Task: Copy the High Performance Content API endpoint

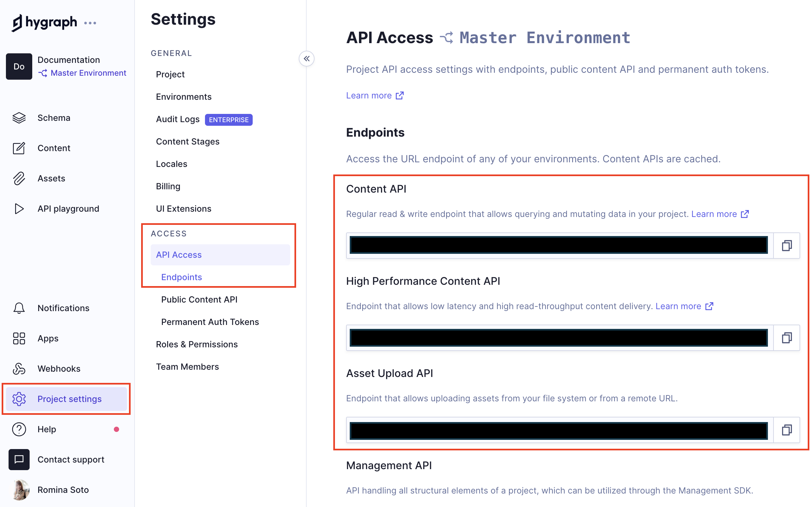Action: pyautogui.click(x=787, y=337)
